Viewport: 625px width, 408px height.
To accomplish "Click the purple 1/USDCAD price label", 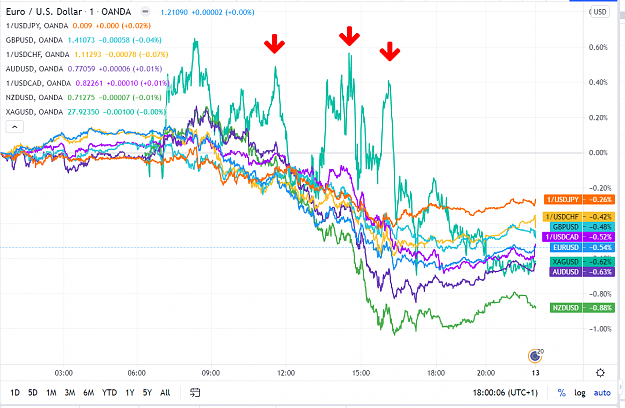I will click(x=578, y=237).
